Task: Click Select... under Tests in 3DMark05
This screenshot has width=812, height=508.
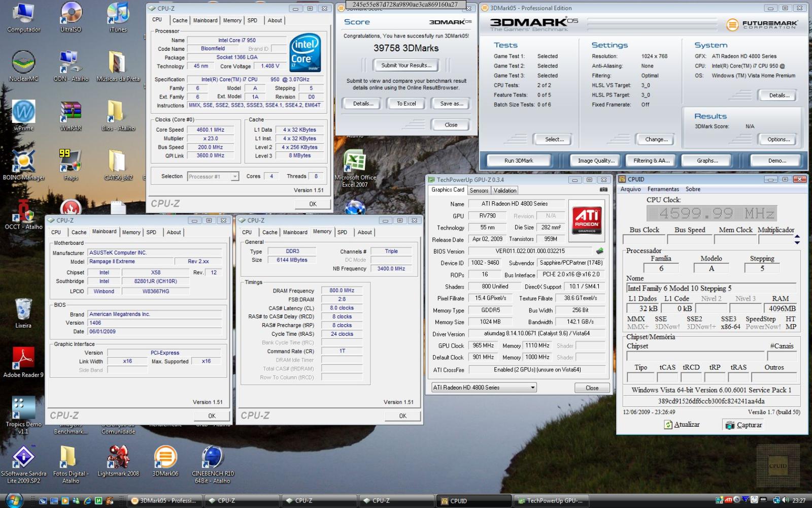Action: (554, 139)
